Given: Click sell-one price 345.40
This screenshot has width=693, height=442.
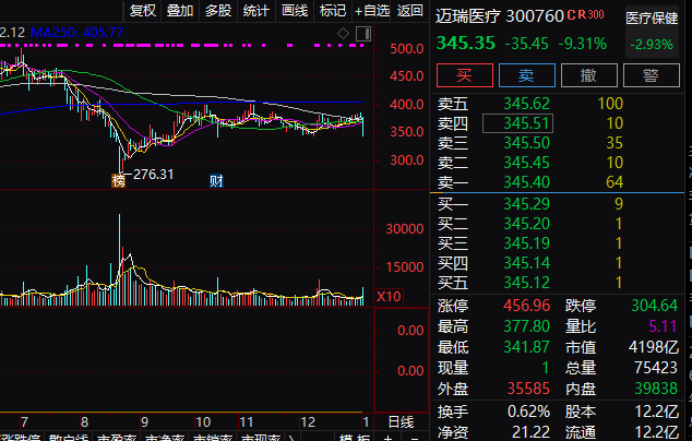Looking at the screenshot, I should point(527,182).
